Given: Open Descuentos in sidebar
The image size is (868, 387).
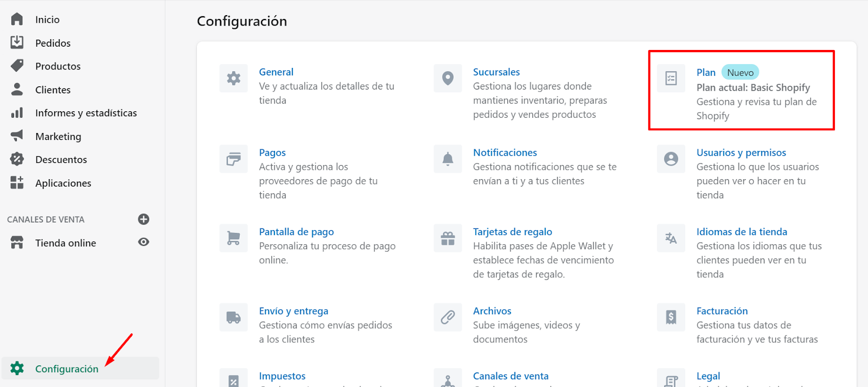Looking at the screenshot, I should pos(61,160).
